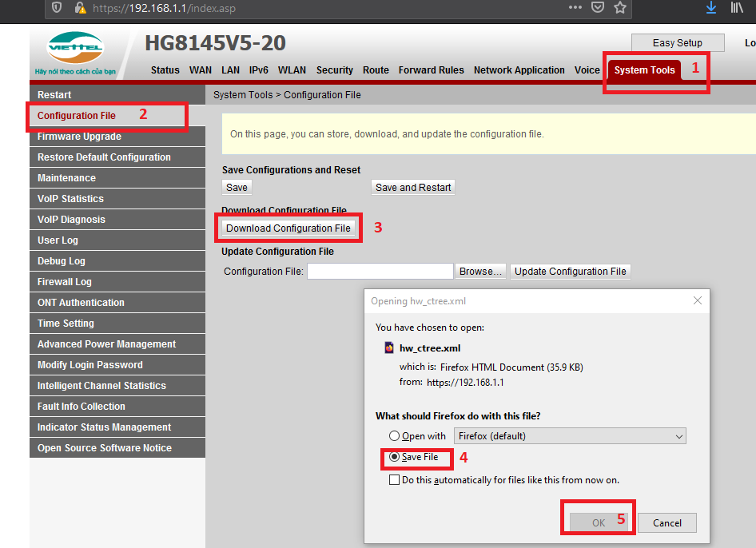The image size is (756, 548).
Task: Click the Browse... button
Action: 480,272
